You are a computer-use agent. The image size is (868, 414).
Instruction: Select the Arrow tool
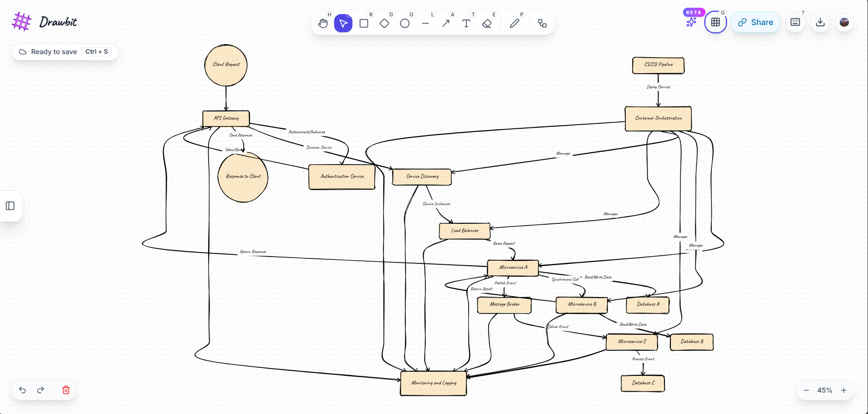point(446,23)
